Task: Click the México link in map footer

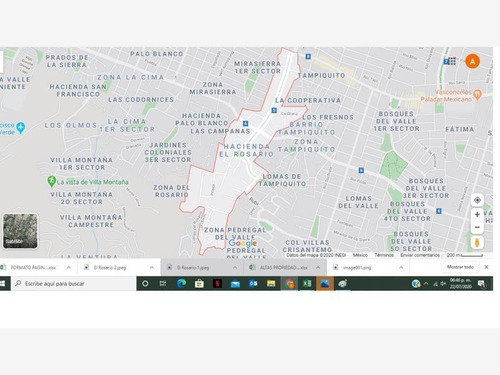Action: click(360, 255)
